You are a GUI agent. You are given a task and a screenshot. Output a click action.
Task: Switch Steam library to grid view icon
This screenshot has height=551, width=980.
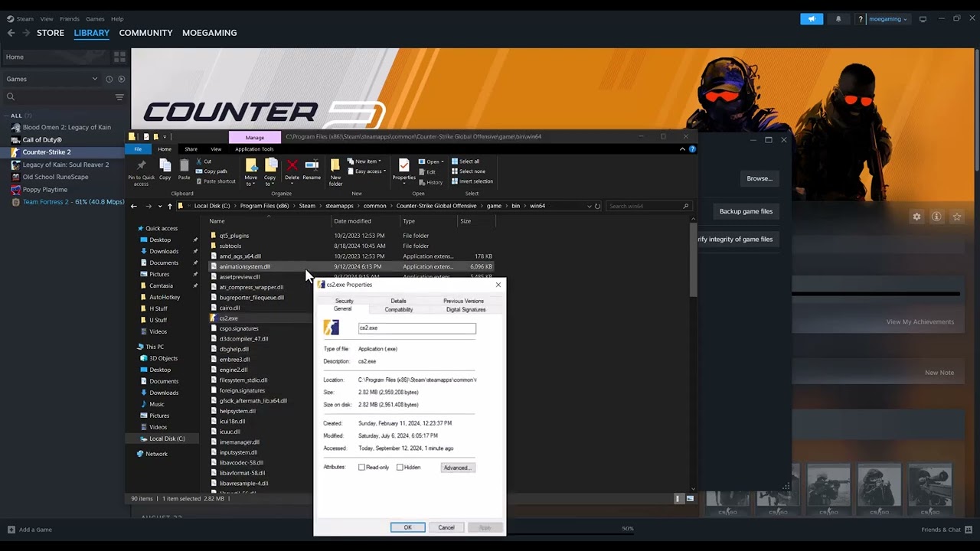119,57
